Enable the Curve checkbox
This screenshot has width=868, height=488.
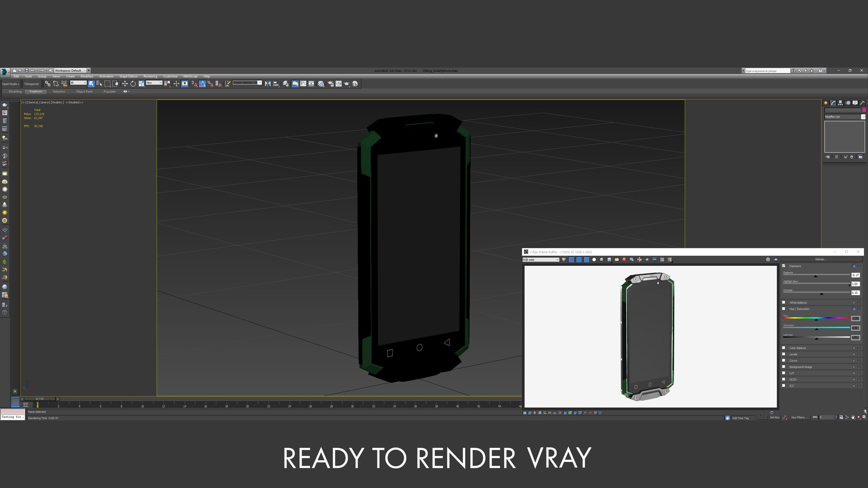click(x=784, y=361)
